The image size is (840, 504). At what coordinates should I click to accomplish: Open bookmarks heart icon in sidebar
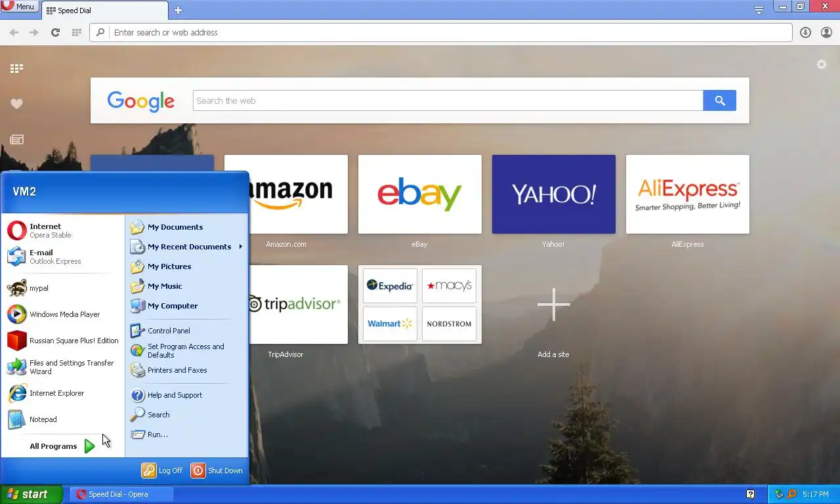coord(16,104)
